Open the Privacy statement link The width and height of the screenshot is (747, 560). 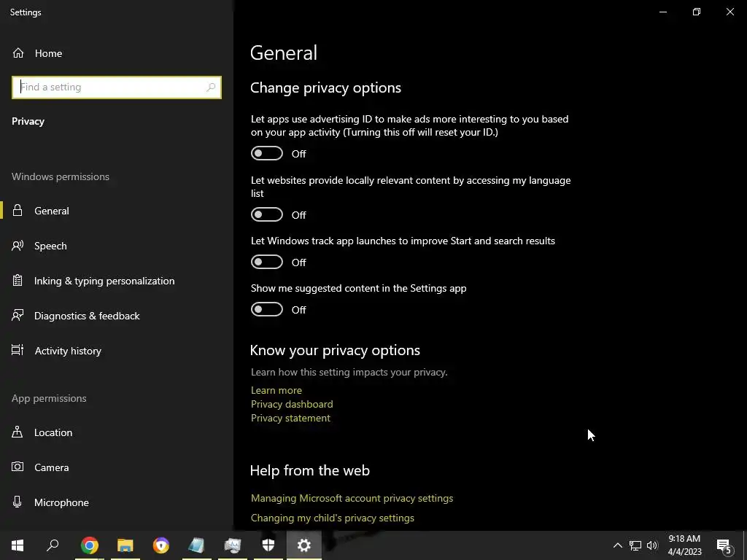click(x=290, y=418)
